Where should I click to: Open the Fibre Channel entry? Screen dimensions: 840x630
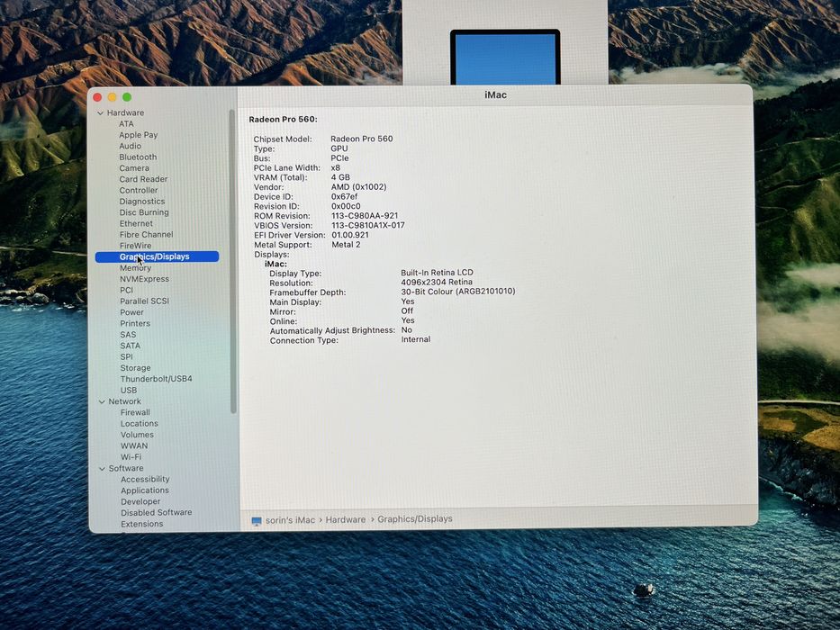click(x=146, y=235)
